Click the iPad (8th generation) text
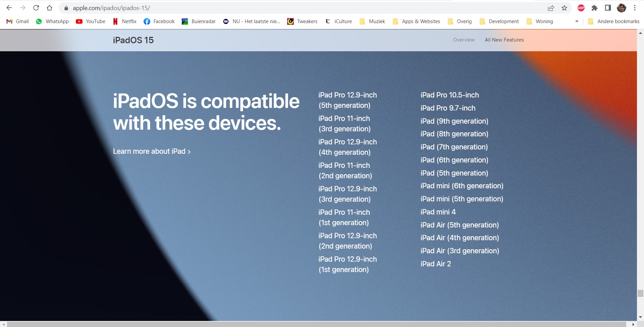Screen dimensions: 644x327 pyautogui.click(x=454, y=134)
